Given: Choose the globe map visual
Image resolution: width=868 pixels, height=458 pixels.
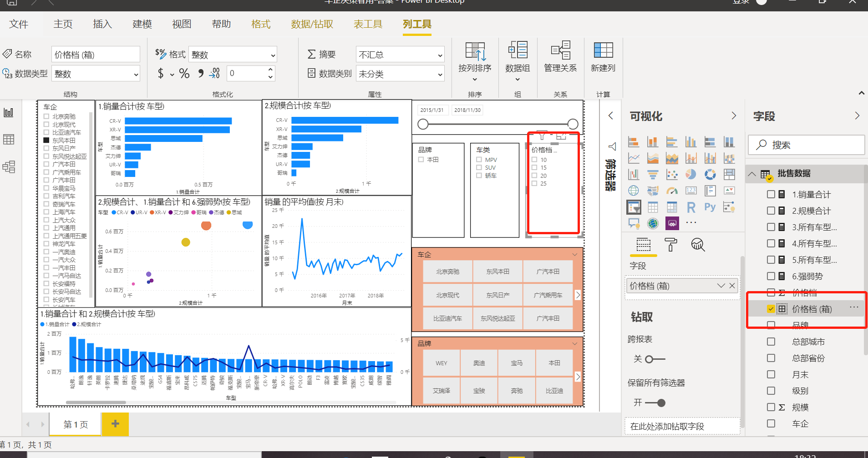Looking at the screenshot, I should [x=634, y=191].
